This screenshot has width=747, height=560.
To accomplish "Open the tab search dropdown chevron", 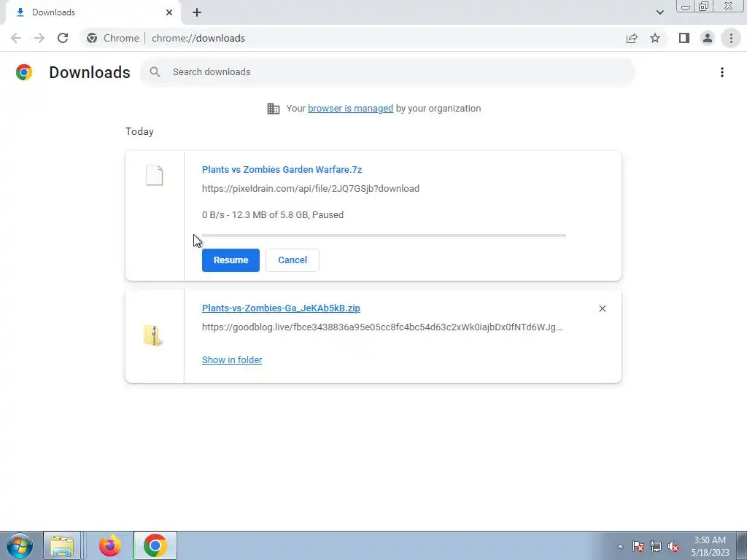I will coord(659,12).
